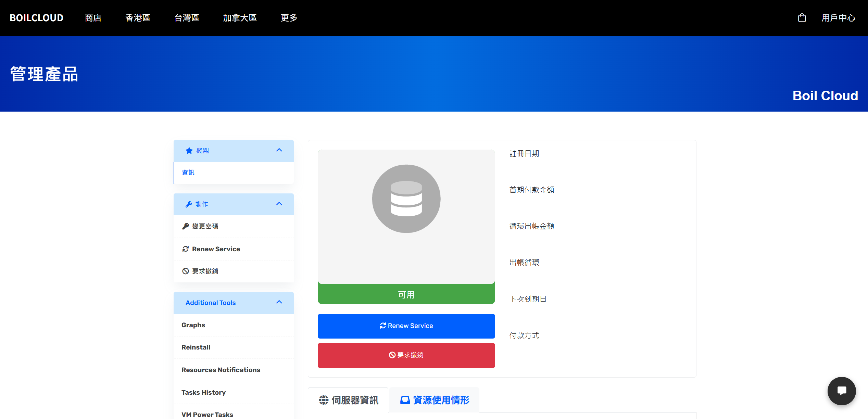Click the ban icon beside sidebar 要求撤銷
The image size is (868, 419).
[x=186, y=271]
